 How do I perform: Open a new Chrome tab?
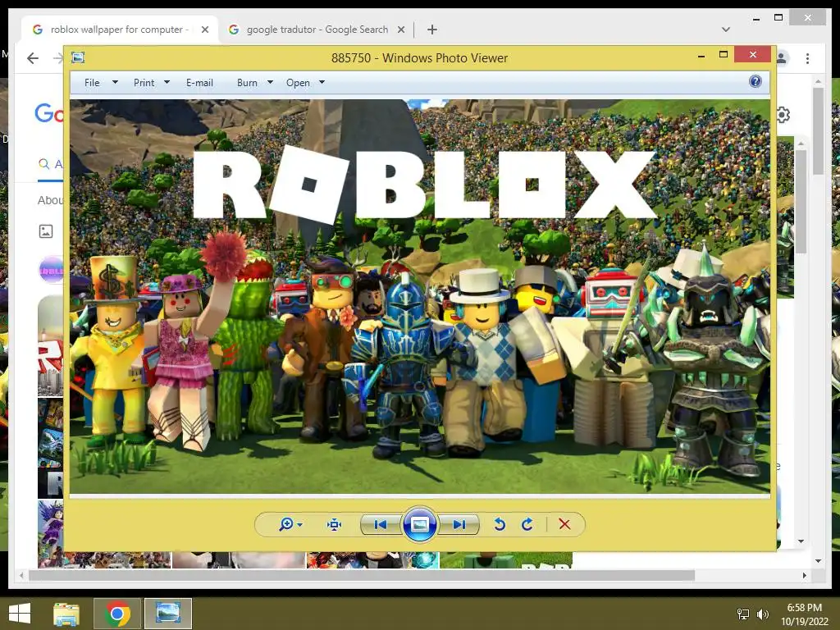click(432, 30)
